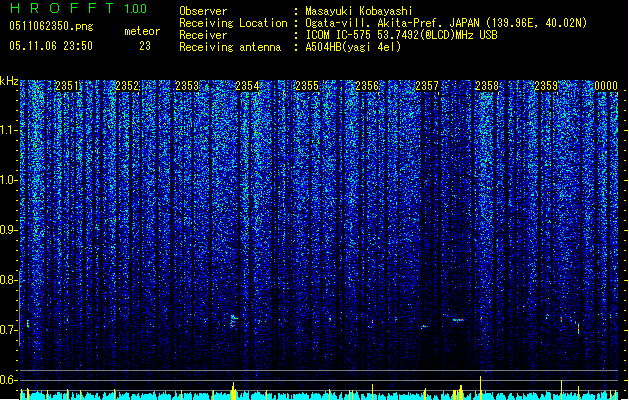Click the 2354 time marker

point(247,86)
